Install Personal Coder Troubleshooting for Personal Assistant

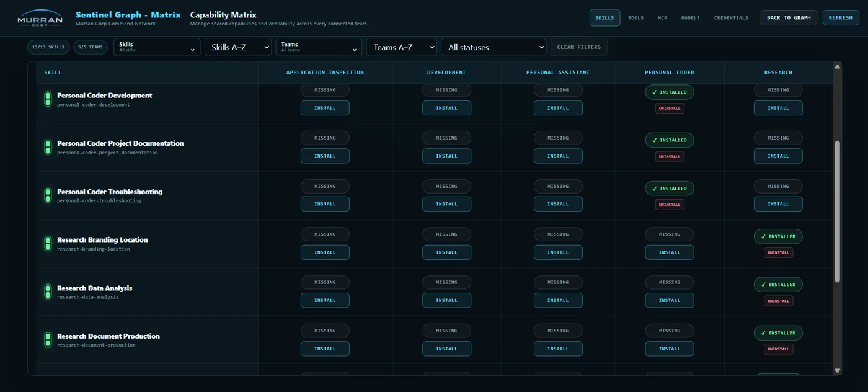558,204
